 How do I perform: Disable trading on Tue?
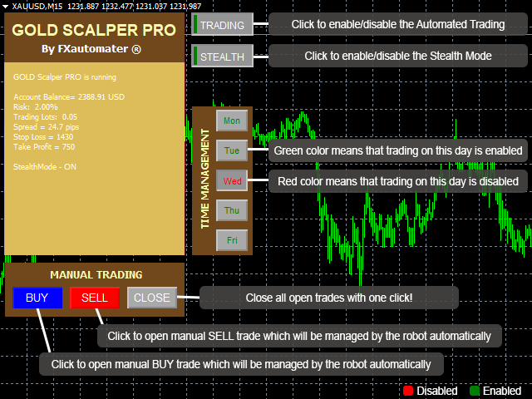(x=232, y=150)
